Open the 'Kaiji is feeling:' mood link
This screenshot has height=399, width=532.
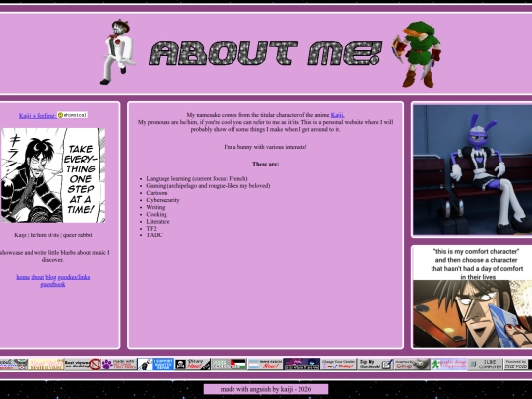point(37,116)
